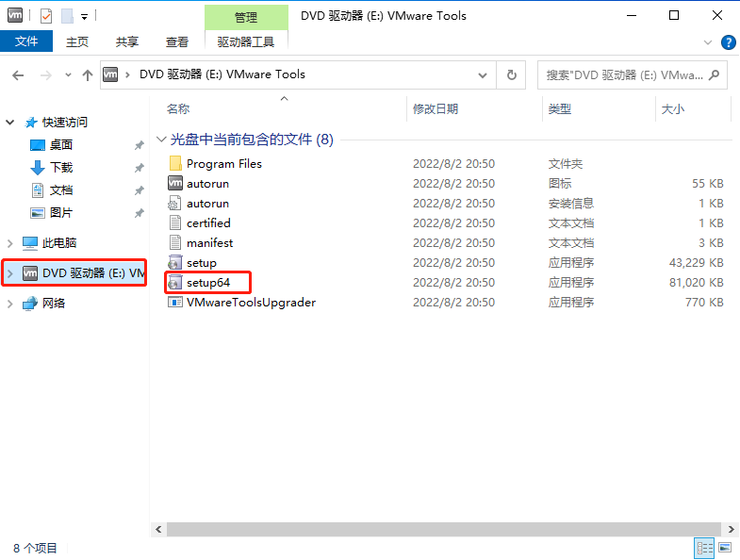This screenshot has height=560, width=740.
Task: Click DVD 驱动器 (E:) VMware Tools address path
Action: pyautogui.click(x=222, y=74)
